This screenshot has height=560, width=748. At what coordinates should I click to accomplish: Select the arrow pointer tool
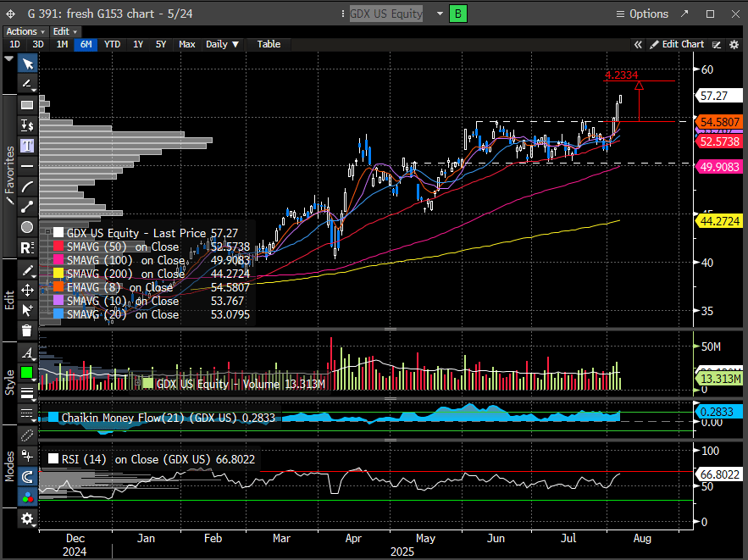point(28,64)
